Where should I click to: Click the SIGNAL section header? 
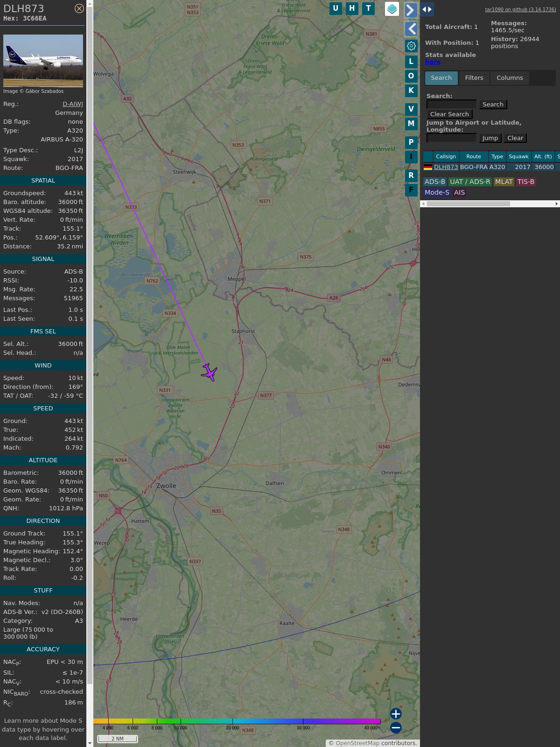click(x=43, y=259)
